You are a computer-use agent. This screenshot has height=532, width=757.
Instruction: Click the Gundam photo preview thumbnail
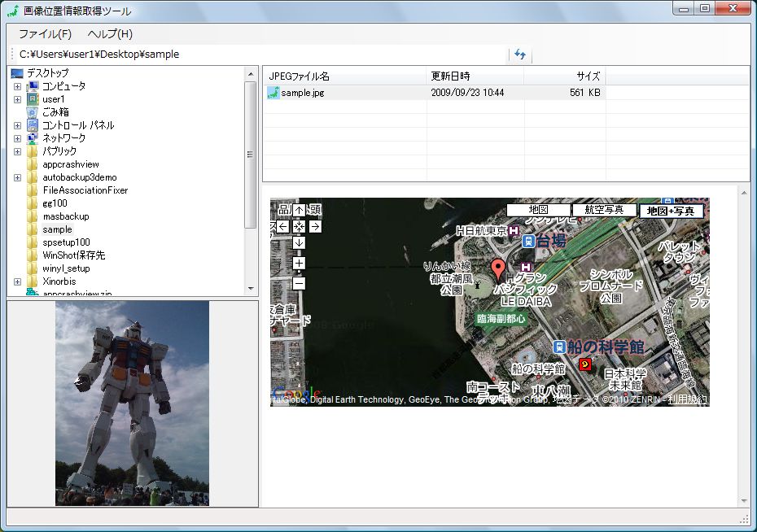pos(133,403)
